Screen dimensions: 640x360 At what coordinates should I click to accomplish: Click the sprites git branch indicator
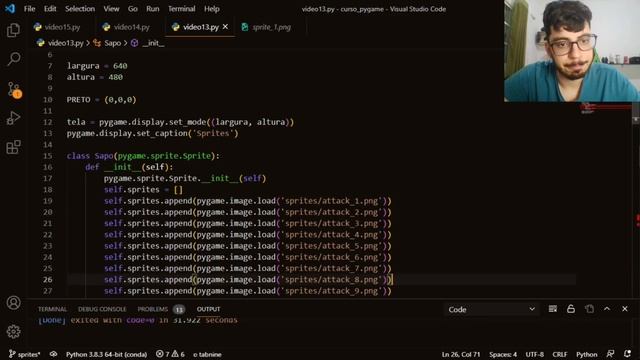(x=24, y=354)
